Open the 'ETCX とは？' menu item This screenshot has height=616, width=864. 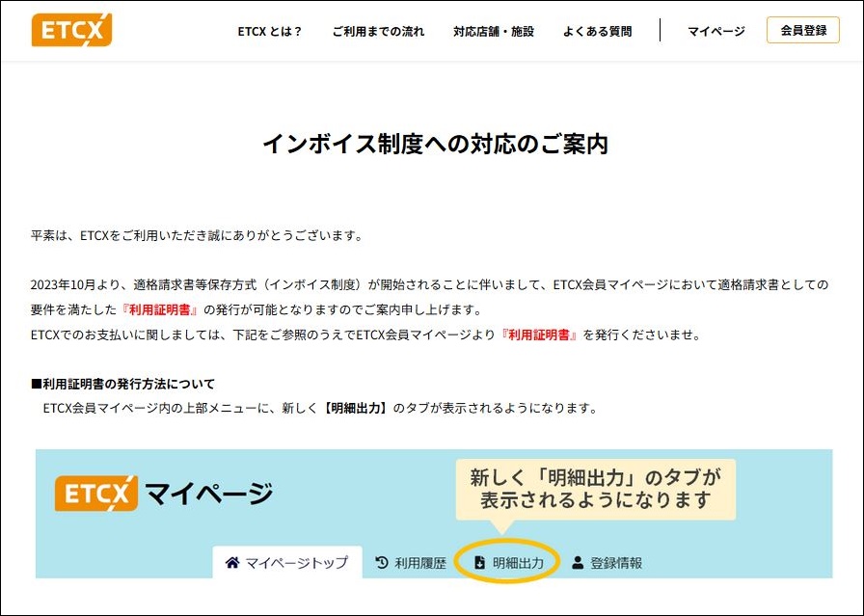click(270, 32)
